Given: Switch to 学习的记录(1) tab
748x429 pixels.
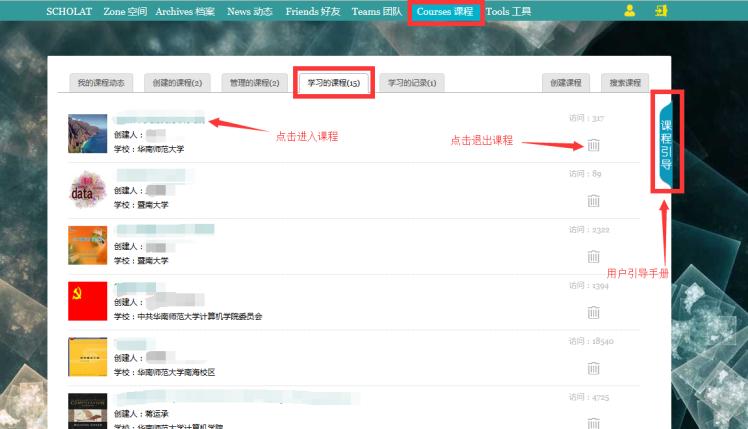Looking at the screenshot, I should click(412, 82).
